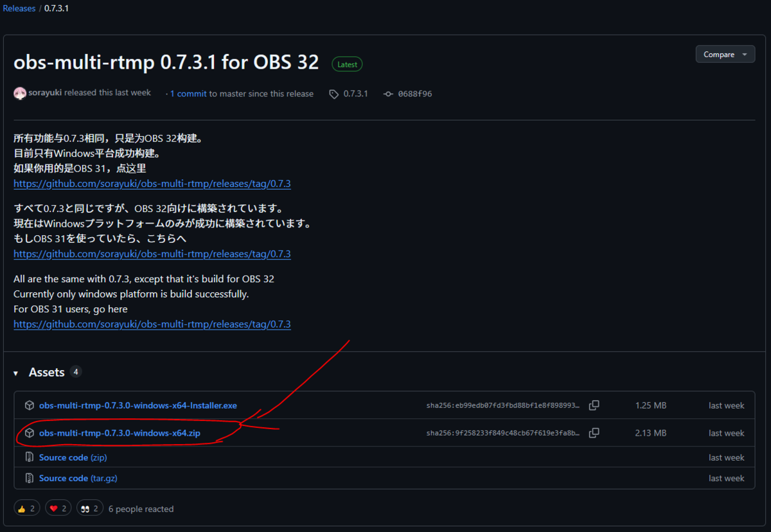
Task: Click the 0.7.3.1 breadcrumb text
Action: 57,8
